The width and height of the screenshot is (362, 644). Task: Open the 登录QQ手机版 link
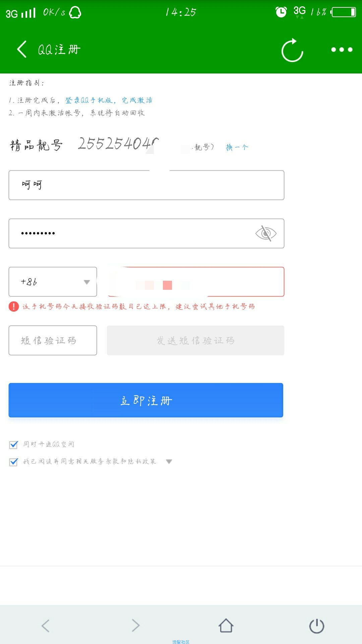(89, 100)
